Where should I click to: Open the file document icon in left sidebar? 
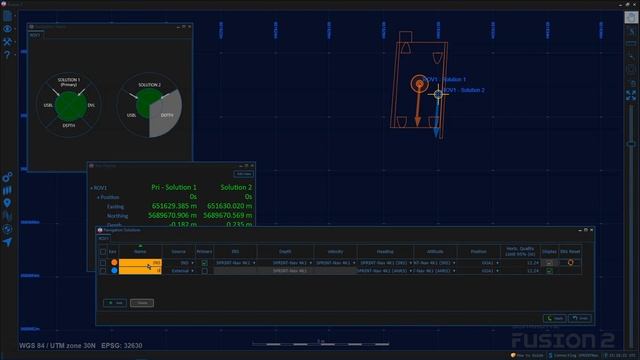pyautogui.click(x=7, y=16)
